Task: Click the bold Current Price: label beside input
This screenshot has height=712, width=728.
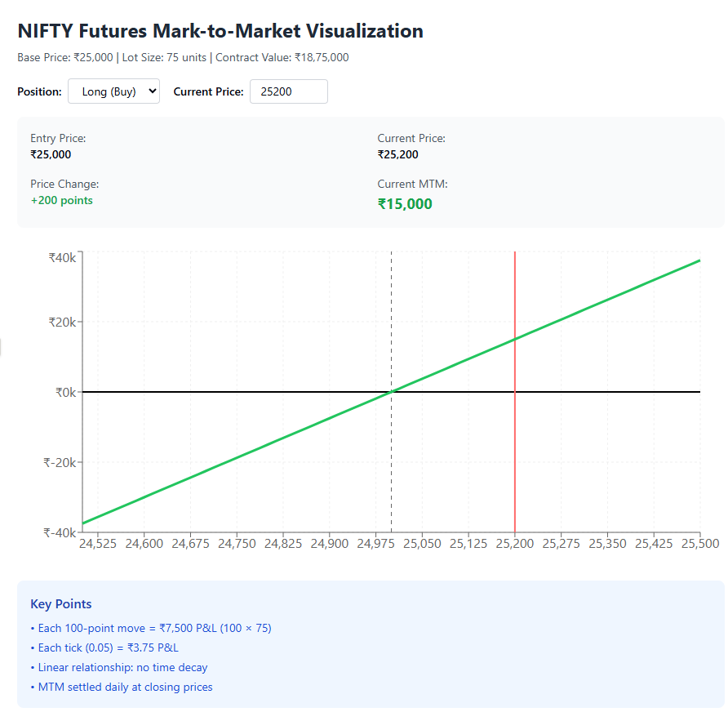Action: coord(208,91)
